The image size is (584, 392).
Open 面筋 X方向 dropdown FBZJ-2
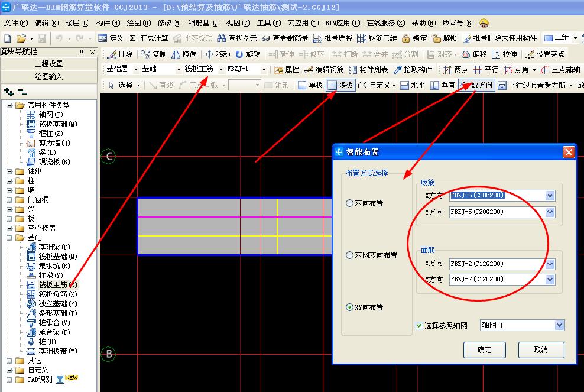click(550, 264)
